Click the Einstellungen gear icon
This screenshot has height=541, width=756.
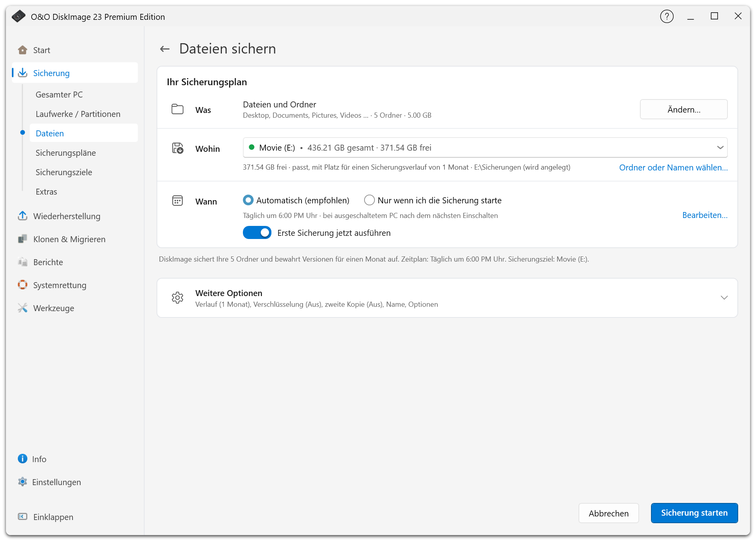(x=23, y=482)
